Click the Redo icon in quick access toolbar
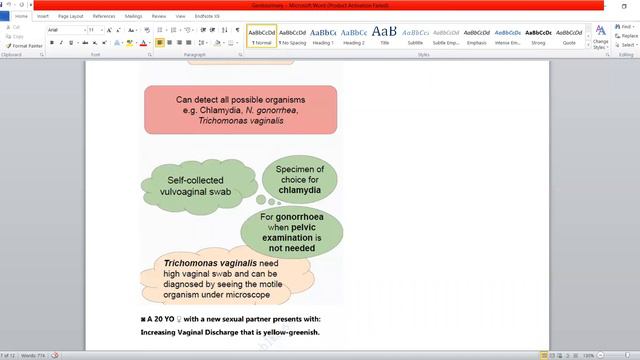This screenshot has width=640, height=360. click(22, 5)
